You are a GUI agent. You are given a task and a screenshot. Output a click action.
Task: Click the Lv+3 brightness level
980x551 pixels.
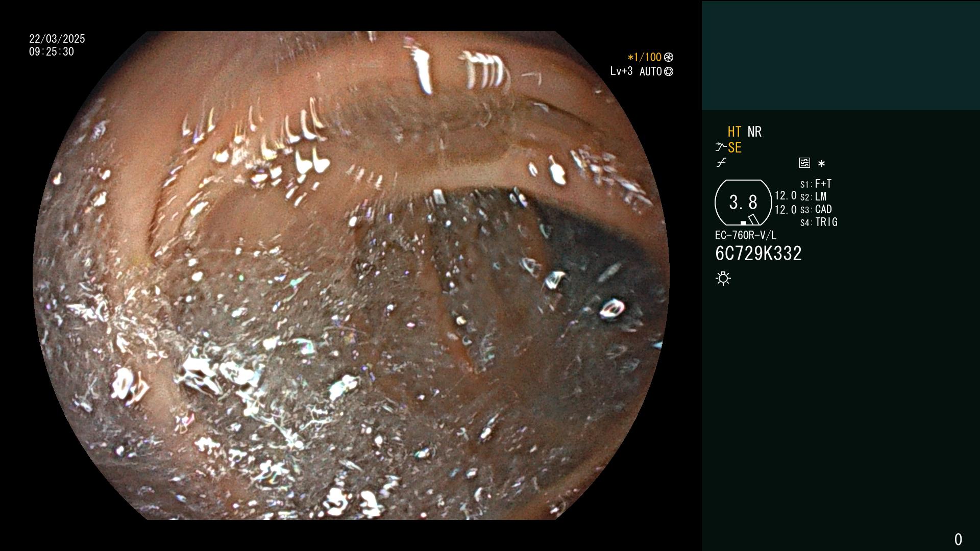tap(621, 71)
